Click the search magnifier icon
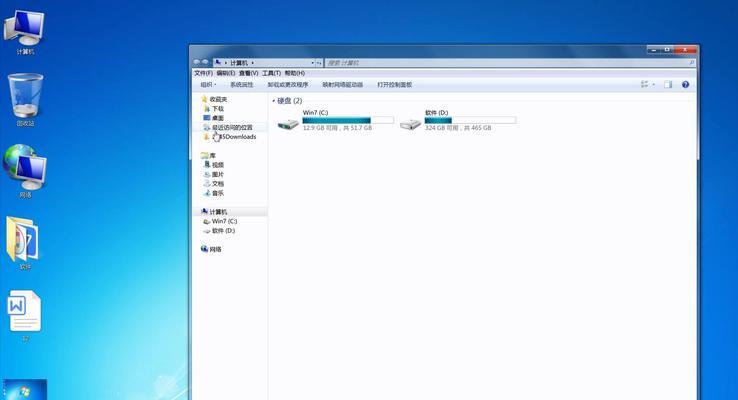The width and height of the screenshot is (738, 400). tap(691, 63)
